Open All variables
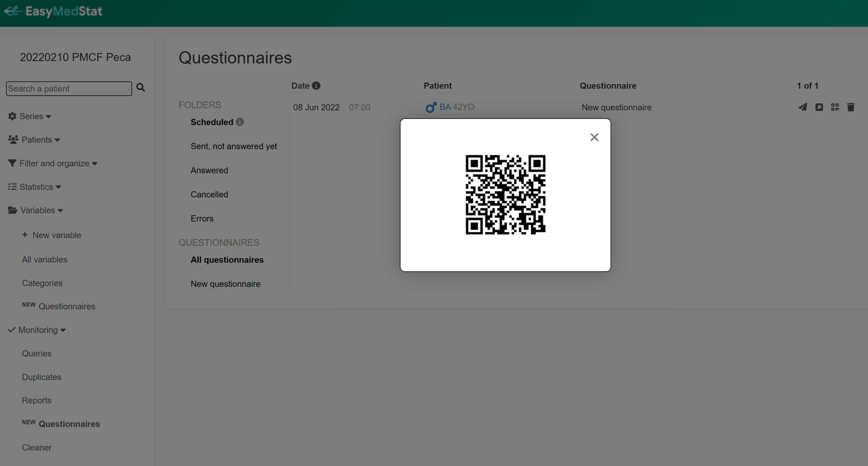868x466 pixels. 45,259
